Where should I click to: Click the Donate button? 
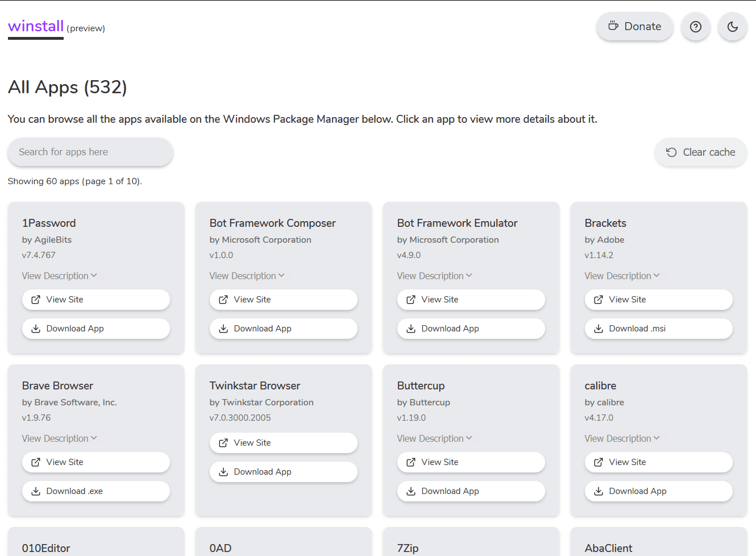[x=634, y=26]
